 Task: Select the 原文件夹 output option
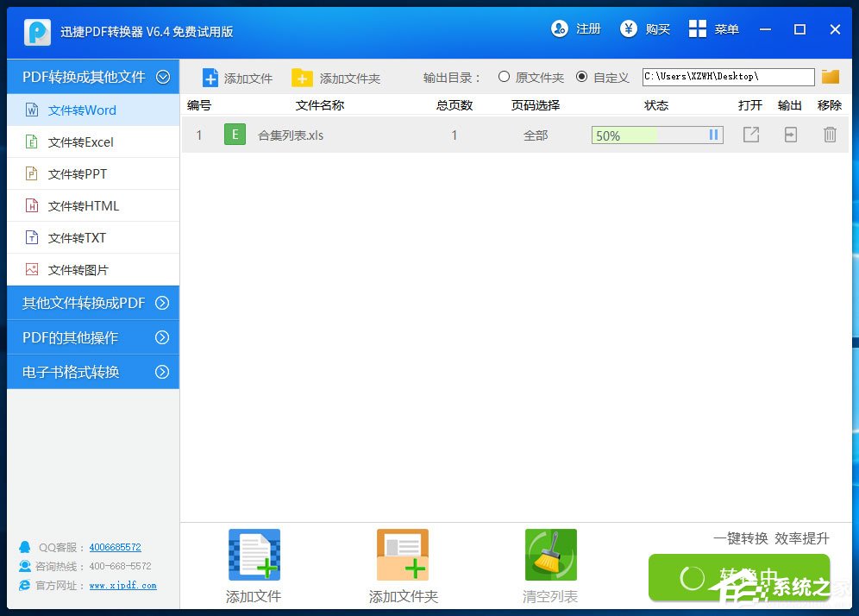(503, 77)
